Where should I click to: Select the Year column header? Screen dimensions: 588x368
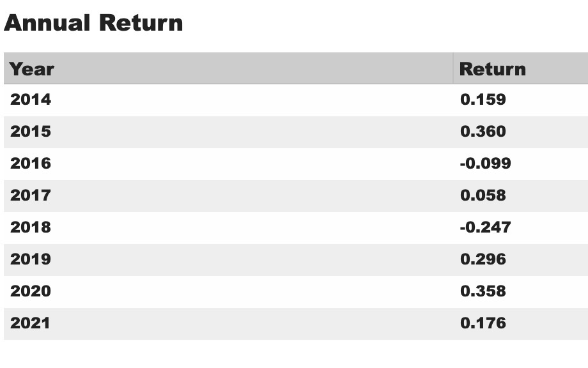(x=32, y=69)
